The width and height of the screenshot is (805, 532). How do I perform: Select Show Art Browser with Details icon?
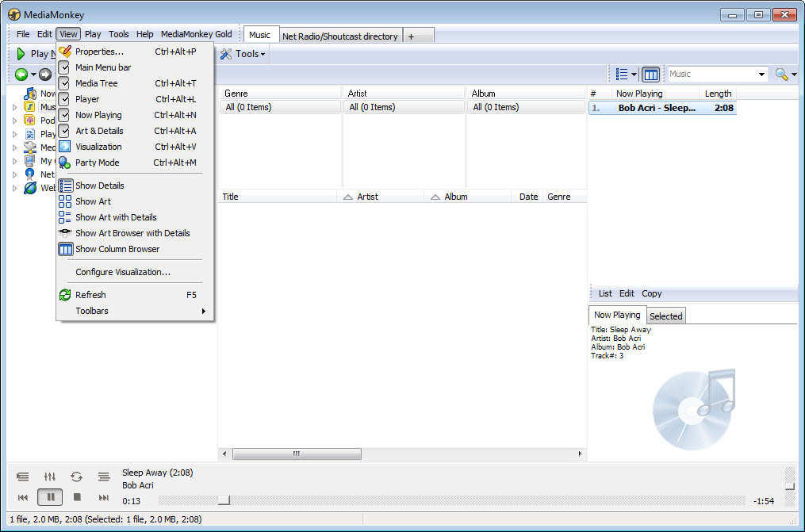coord(65,233)
